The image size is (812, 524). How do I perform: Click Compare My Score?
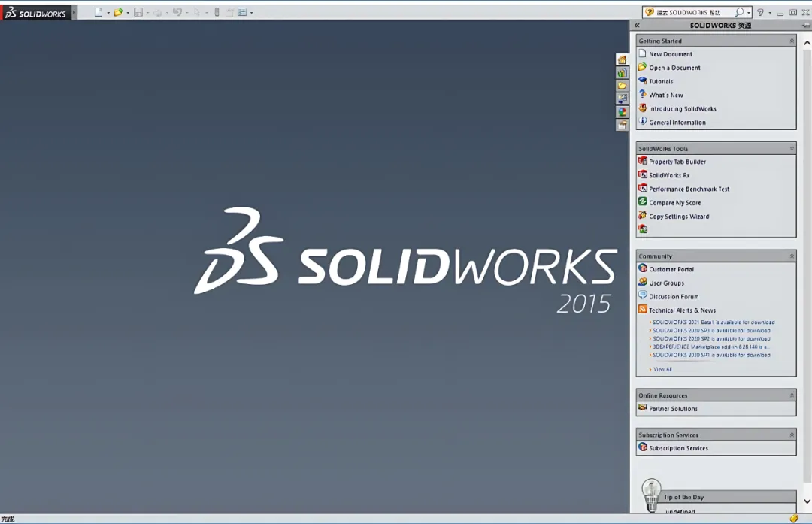coord(674,203)
